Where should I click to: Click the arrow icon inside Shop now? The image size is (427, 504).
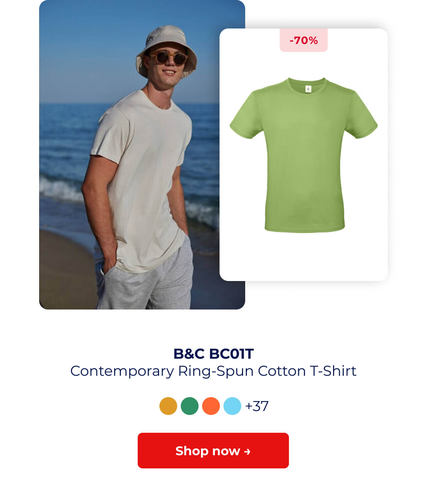[x=247, y=452]
